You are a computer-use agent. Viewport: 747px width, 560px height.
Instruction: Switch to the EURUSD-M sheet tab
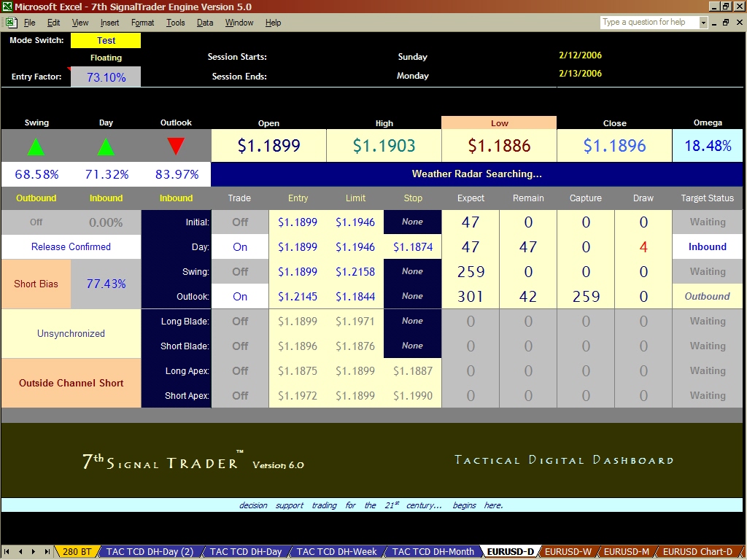tap(627, 551)
